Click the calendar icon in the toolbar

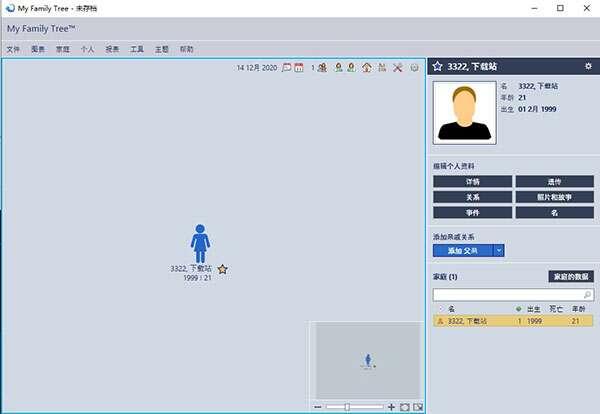point(298,68)
